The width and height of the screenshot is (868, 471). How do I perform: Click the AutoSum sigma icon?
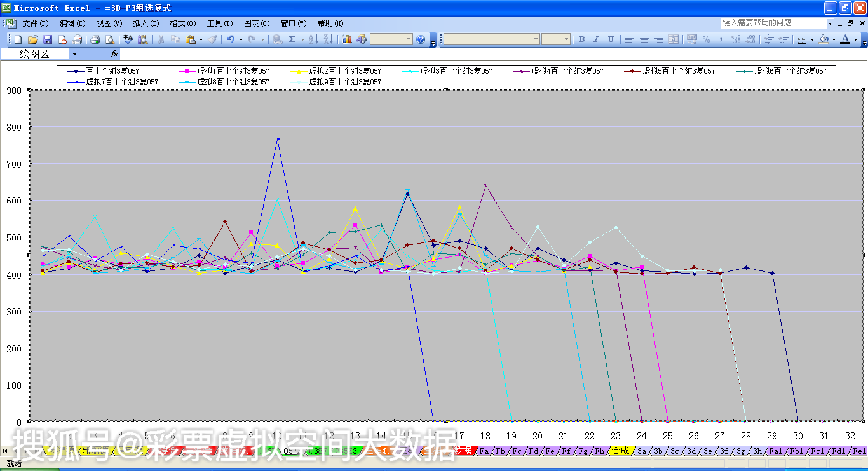[292, 39]
